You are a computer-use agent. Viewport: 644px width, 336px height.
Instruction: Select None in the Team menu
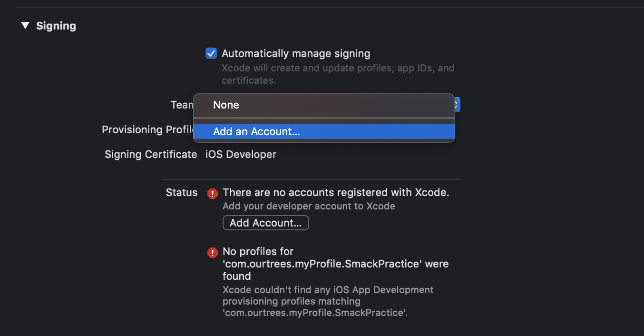pos(226,105)
